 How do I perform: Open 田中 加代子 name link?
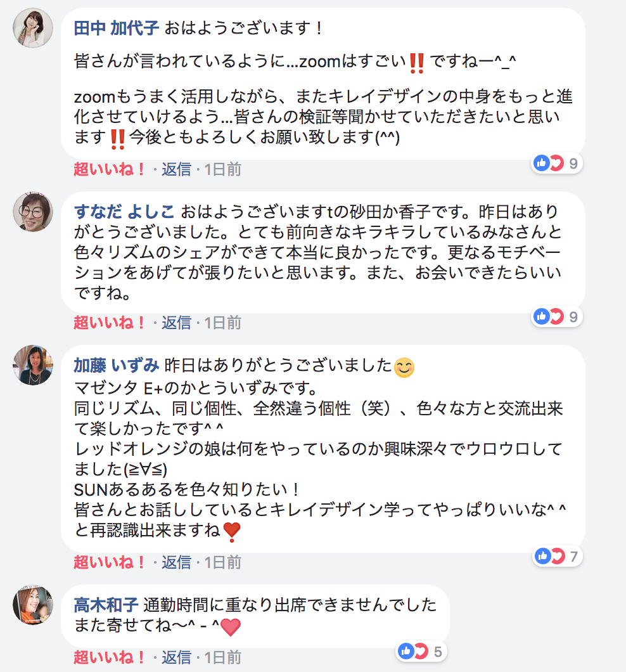pos(117,28)
